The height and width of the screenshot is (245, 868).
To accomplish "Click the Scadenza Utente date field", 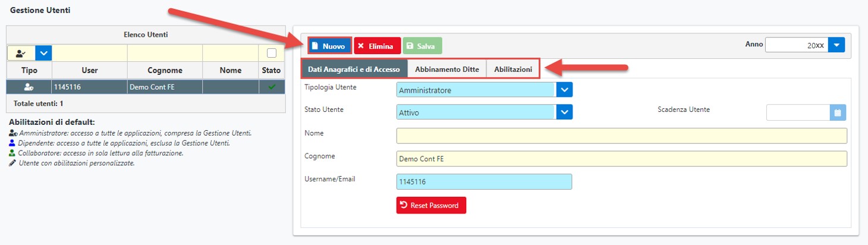I will (798, 112).
